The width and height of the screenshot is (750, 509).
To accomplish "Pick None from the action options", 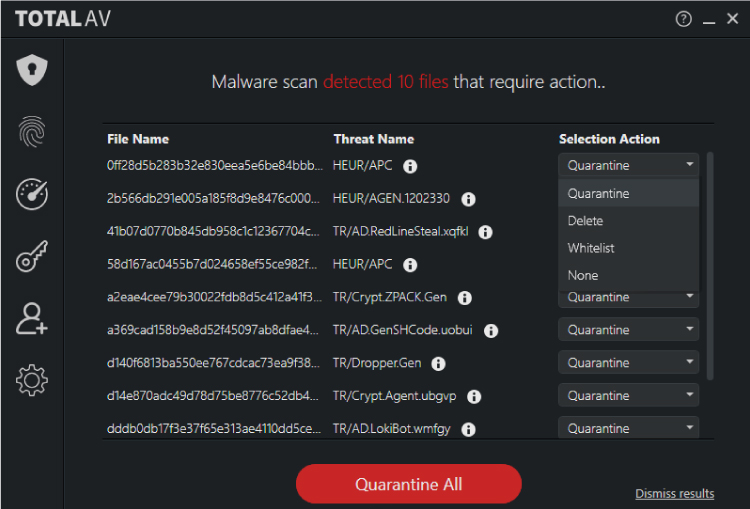I will click(x=583, y=275).
